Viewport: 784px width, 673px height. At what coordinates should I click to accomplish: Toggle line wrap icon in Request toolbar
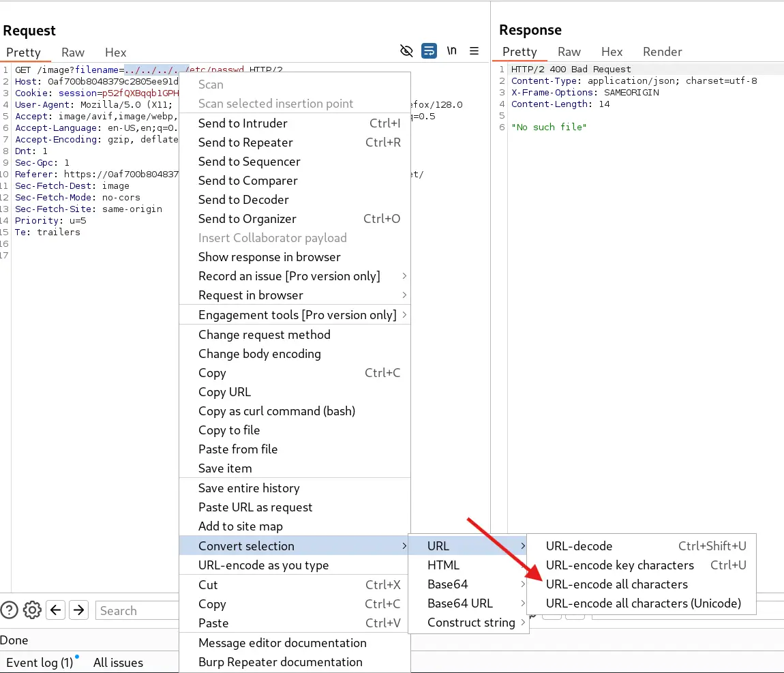click(429, 50)
